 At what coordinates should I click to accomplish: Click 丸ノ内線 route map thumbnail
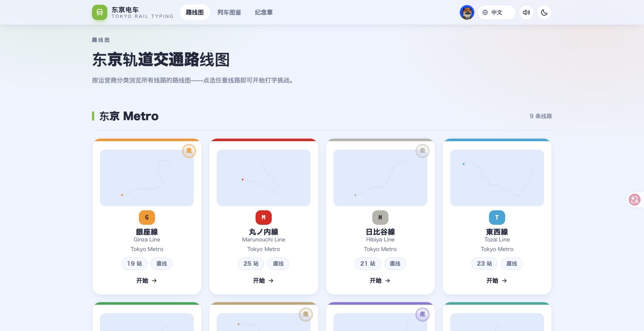click(264, 178)
